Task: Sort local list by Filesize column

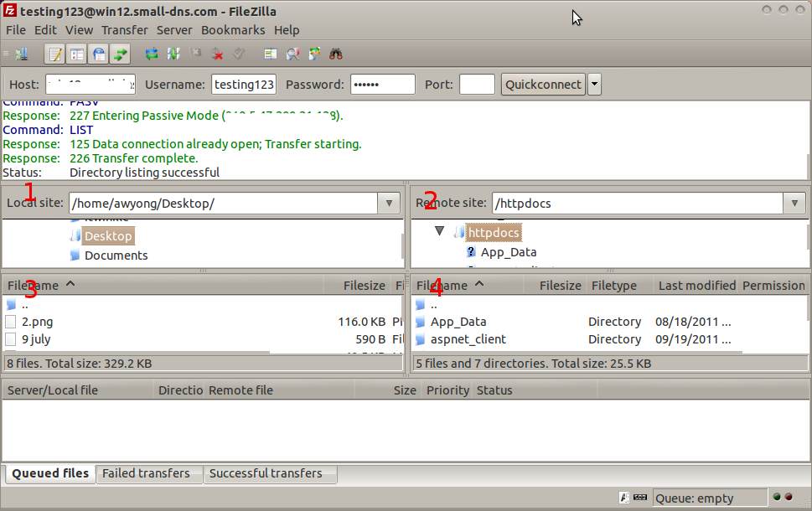Action: point(358,286)
